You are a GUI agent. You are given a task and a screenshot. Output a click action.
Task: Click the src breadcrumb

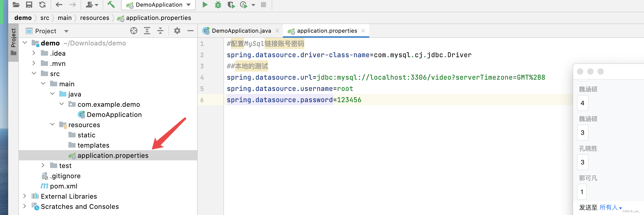45,18
